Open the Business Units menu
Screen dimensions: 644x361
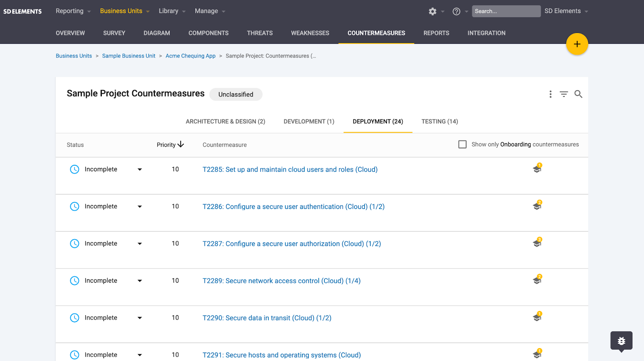click(x=125, y=11)
